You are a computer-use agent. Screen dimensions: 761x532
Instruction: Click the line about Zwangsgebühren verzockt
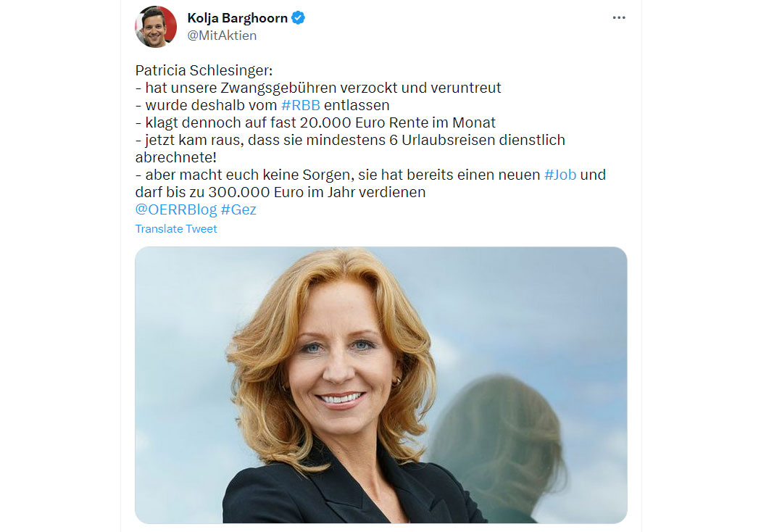point(318,88)
